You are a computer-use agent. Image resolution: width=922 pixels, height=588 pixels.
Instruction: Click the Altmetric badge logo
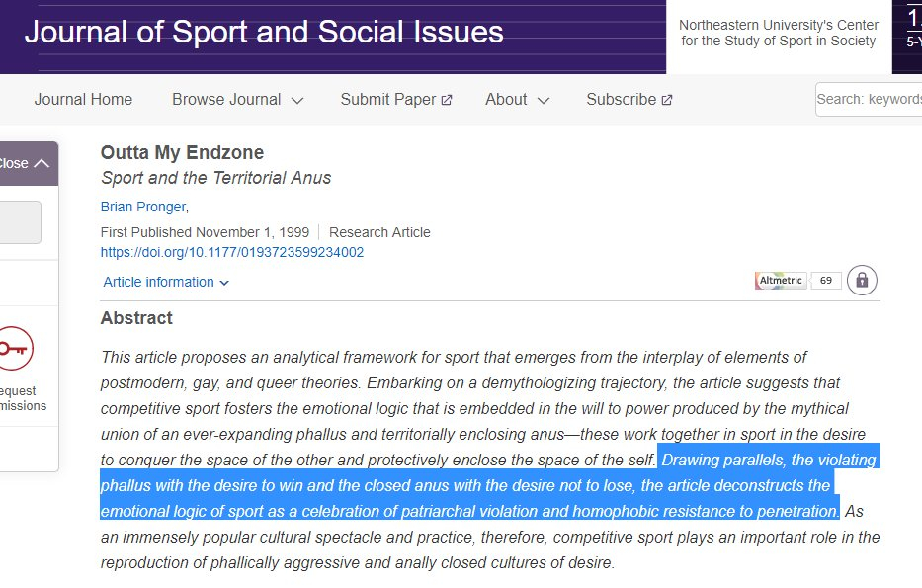[781, 281]
